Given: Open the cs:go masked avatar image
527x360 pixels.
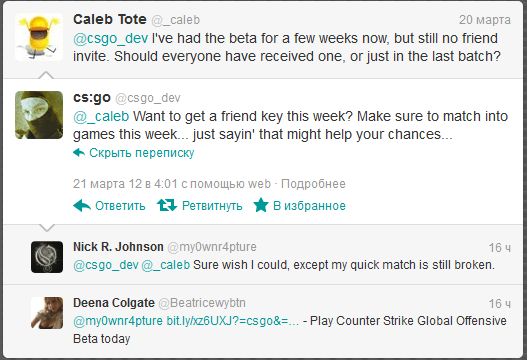Looking at the screenshot, I should (39, 115).
